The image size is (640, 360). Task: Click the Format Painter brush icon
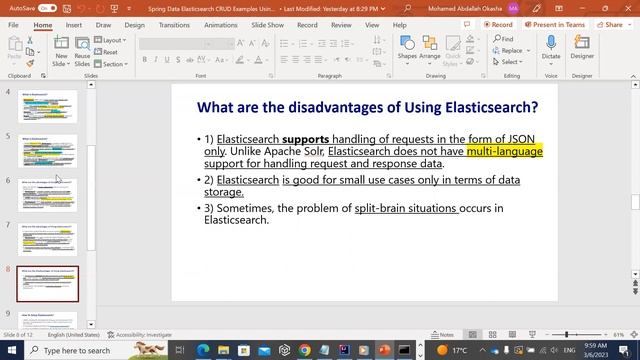click(30, 63)
